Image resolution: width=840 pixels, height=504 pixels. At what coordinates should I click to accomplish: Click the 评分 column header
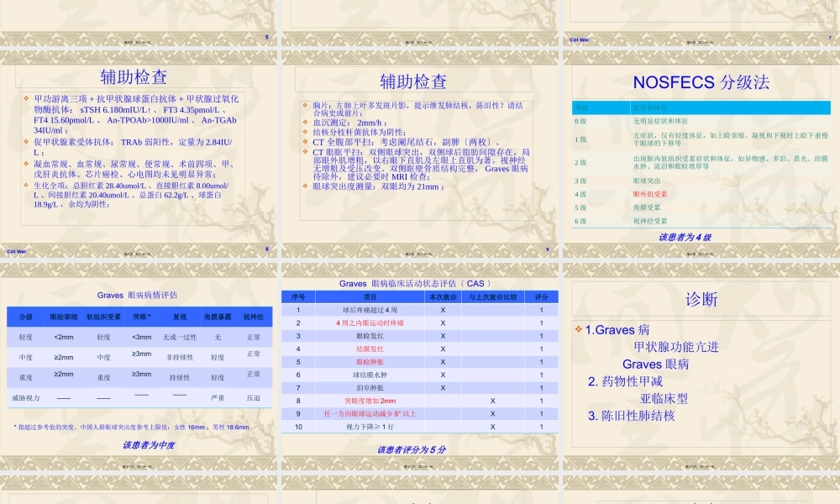coord(541,297)
